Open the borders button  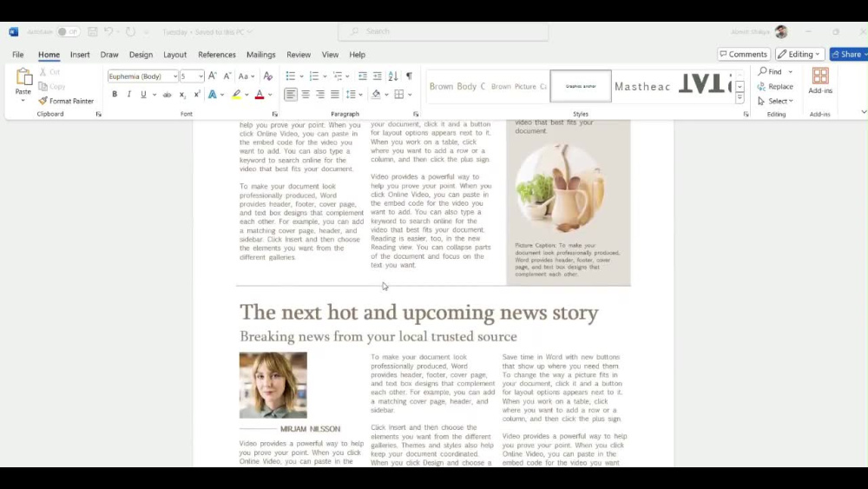(399, 95)
